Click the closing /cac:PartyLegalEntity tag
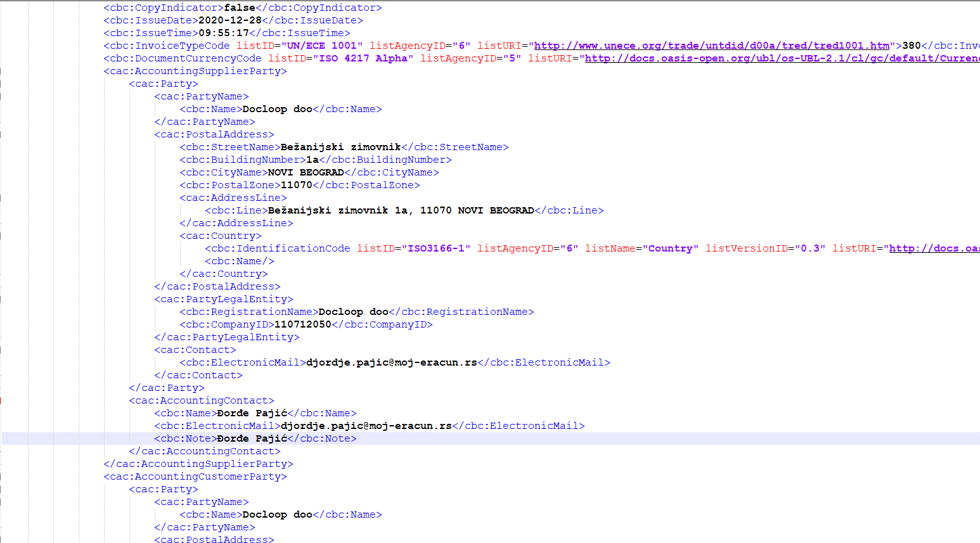This screenshot has height=543, width=980. (x=227, y=337)
